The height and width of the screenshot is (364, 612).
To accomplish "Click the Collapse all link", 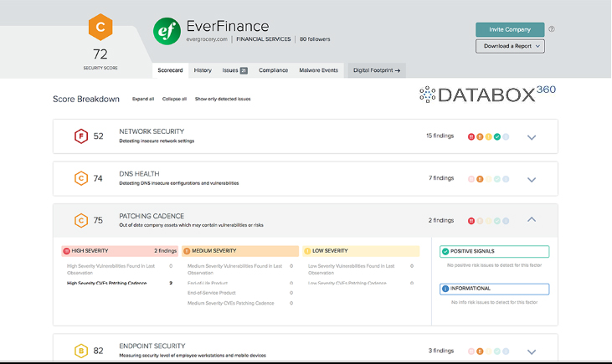I will click(x=174, y=99).
